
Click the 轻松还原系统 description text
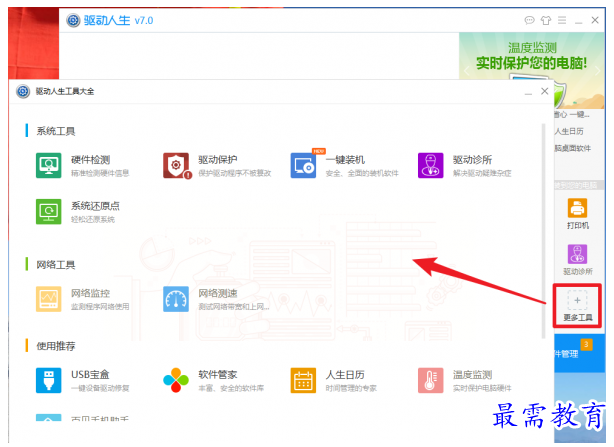(x=93, y=220)
